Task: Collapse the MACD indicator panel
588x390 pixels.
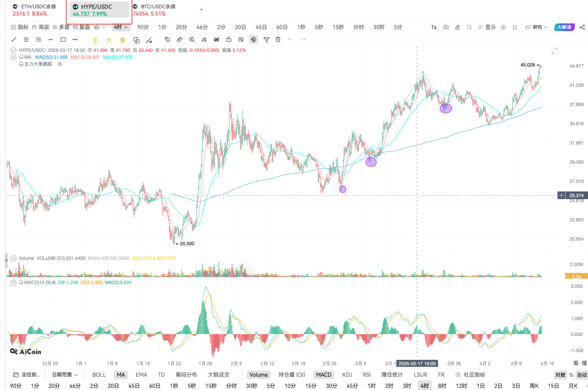Action: [13, 282]
